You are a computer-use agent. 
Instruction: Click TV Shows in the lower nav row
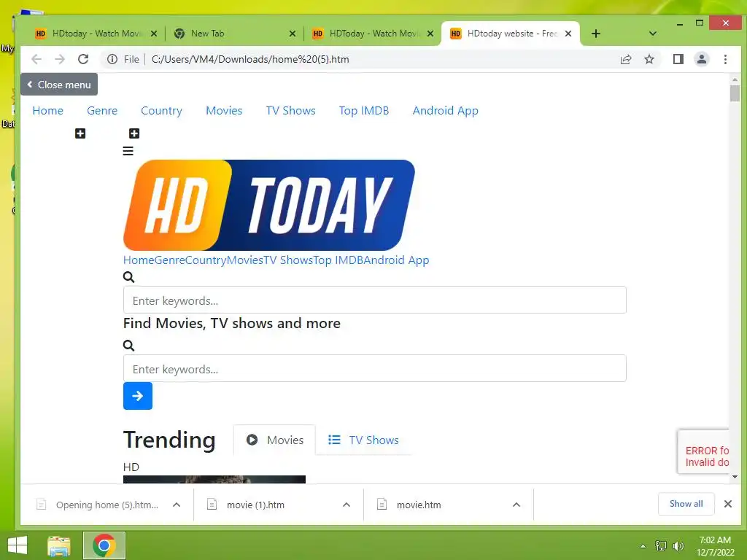click(288, 260)
